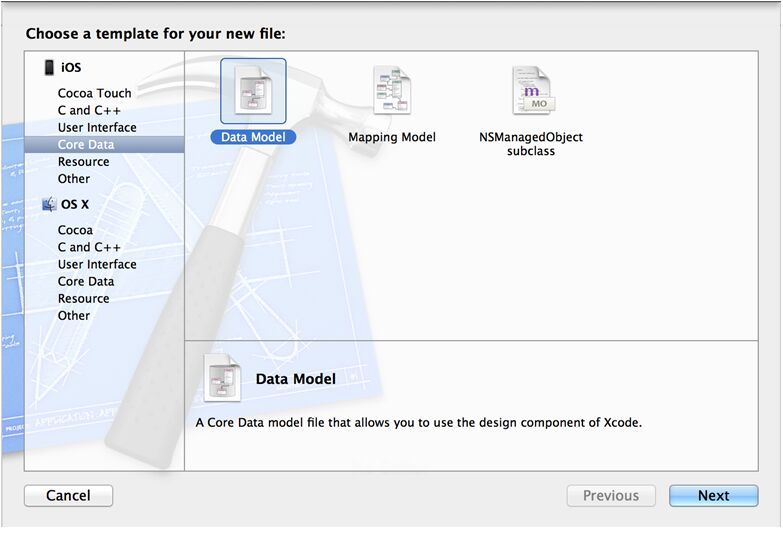Open User Interface category under iOS

point(97,127)
